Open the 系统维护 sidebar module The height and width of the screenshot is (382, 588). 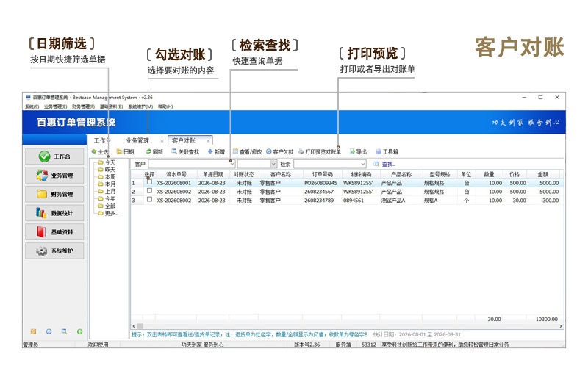54,251
